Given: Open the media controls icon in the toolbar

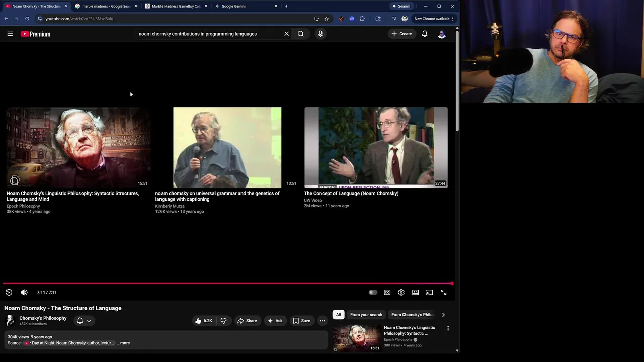Looking at the screenshot, I should 394,19.
